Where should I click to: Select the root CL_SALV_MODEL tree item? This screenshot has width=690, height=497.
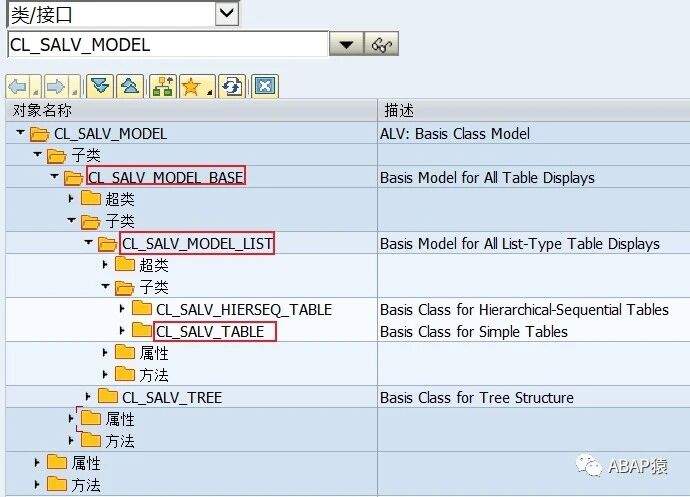point(110,133)
